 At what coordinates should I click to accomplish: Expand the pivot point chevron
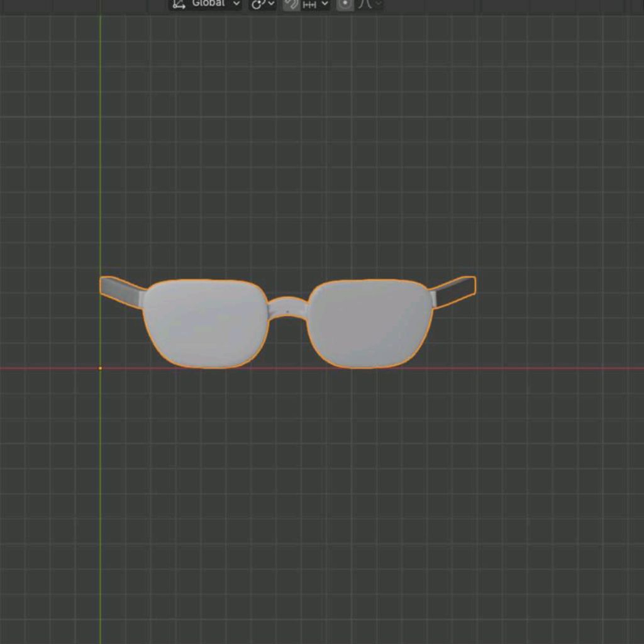[x=271, y=4]
